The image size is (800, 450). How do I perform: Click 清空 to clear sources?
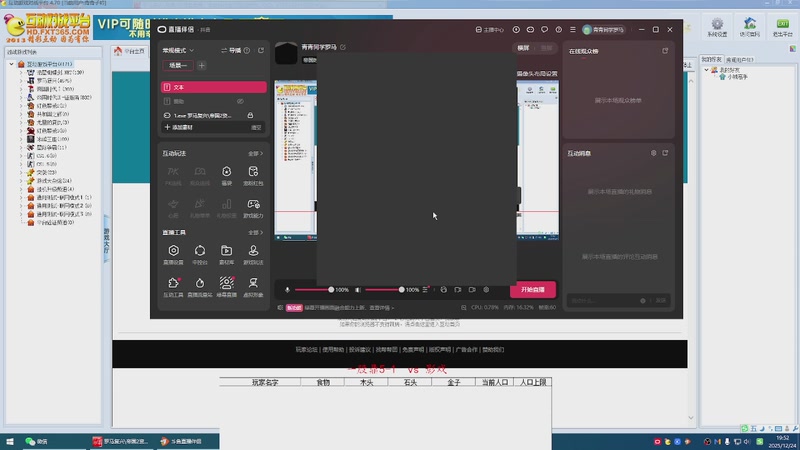(256, 128)
